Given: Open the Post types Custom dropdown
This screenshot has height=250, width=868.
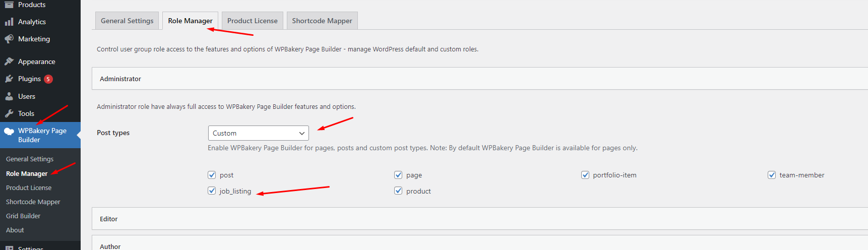Looking at the screenshot, I should pos(259,133).
